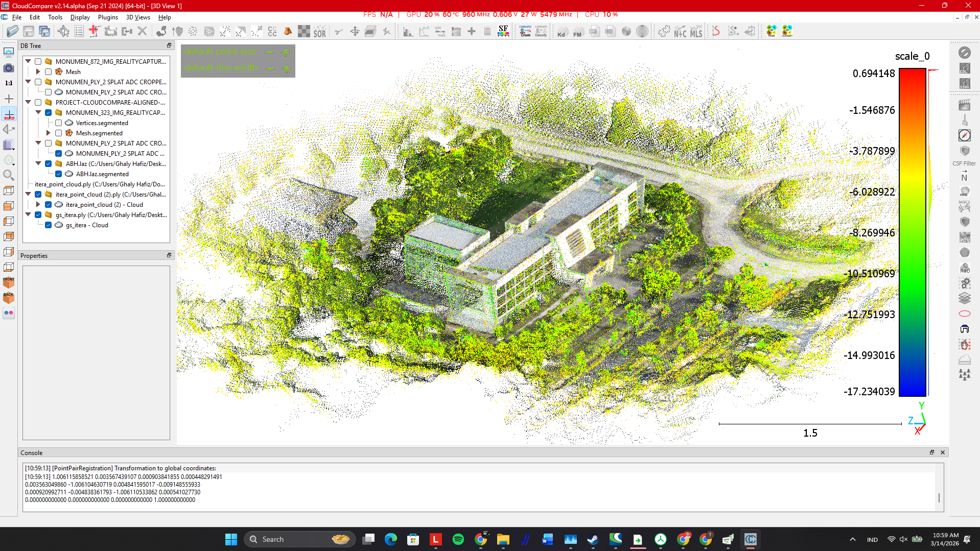Open CANUPO Create plugin icon
980x551 pixels.
click(x=525, y=32)
